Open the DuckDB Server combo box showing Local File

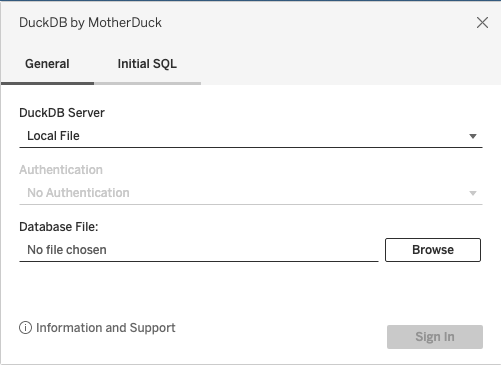coord(251,136)
